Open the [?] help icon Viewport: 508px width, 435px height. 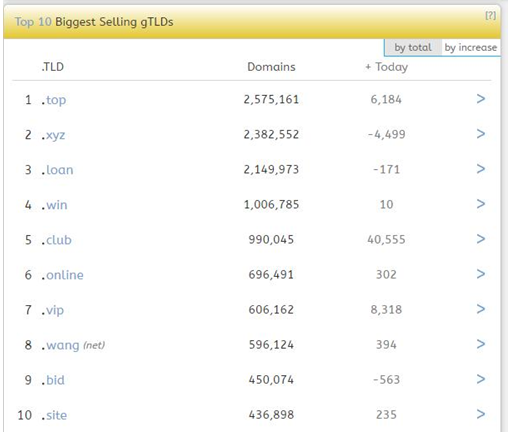tap(490, 15)
